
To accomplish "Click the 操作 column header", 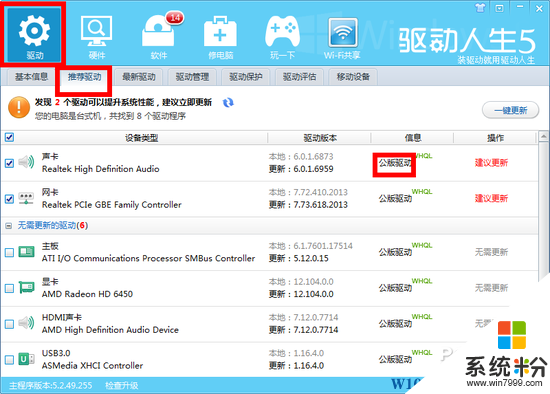I will click(x=496, y=138).
